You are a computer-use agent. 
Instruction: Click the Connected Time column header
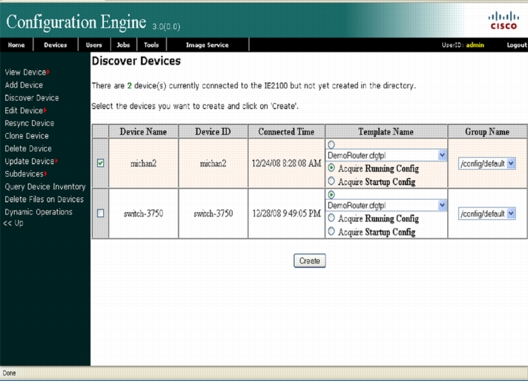click(286, 132)
